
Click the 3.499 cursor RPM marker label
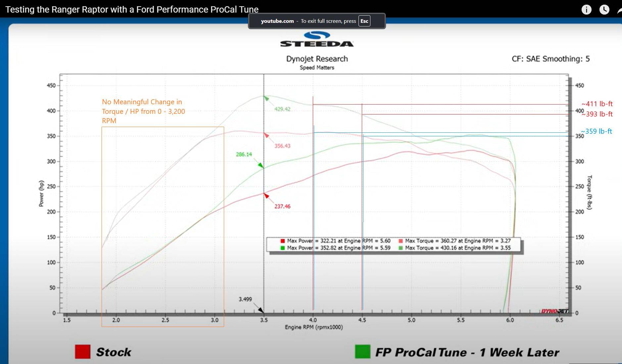coord(245,299)
